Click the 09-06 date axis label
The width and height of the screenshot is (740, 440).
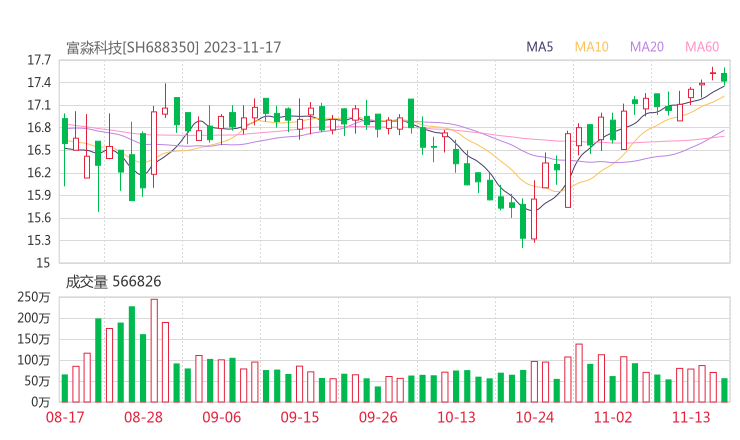coord(222,417)
